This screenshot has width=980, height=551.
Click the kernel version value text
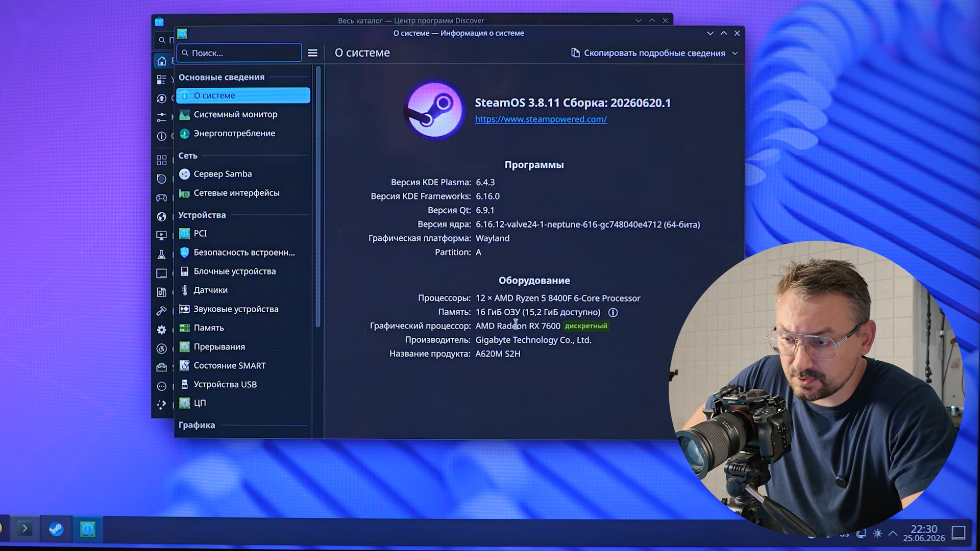click(x=588, y=224)
